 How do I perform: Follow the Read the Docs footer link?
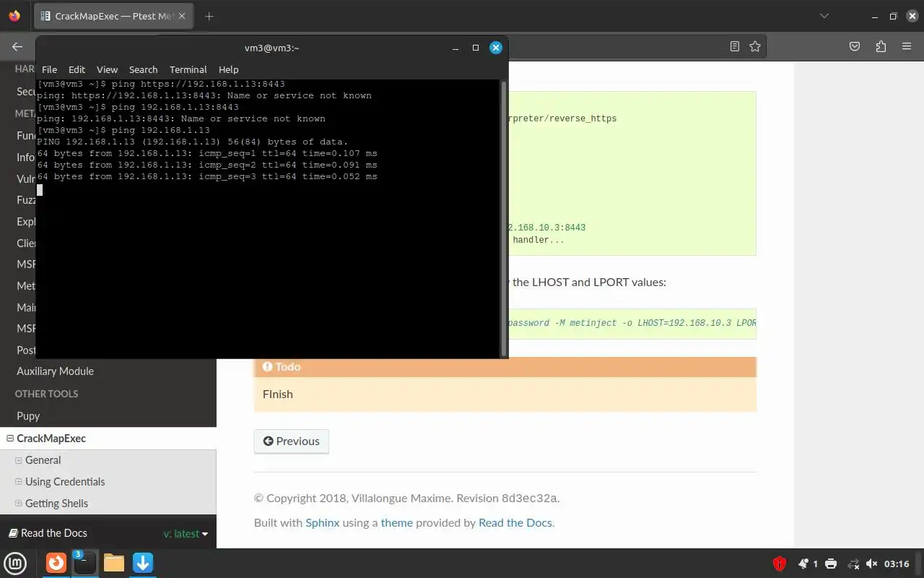coord(515,522)
